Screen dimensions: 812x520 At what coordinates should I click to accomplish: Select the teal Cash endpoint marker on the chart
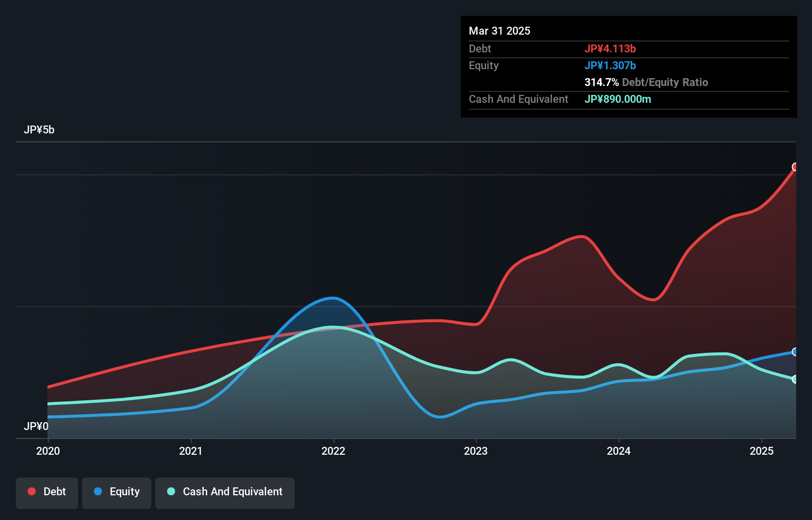[795, 379]
